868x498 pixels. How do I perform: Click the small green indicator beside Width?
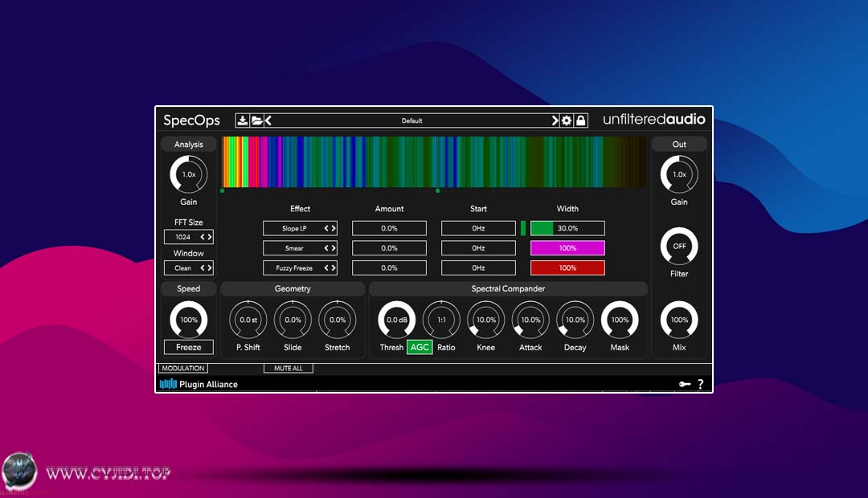click(x=523, y=228)
